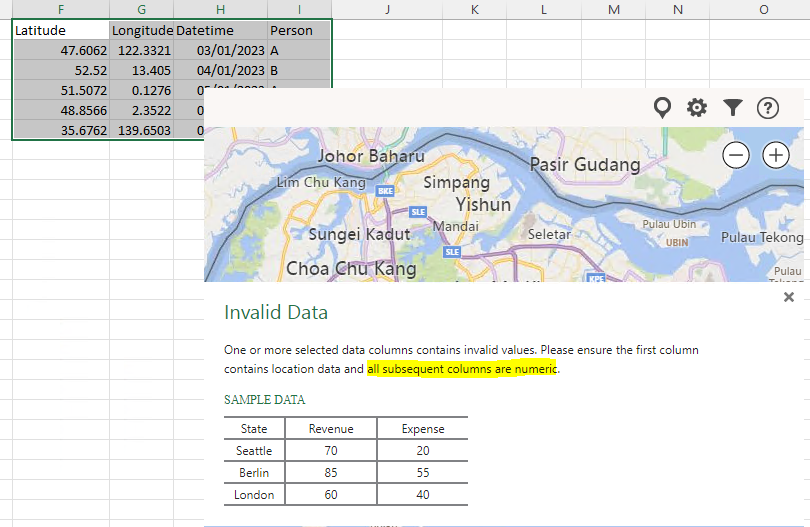
Task: Open the map settings gear icon
Action: coord(697,108)
